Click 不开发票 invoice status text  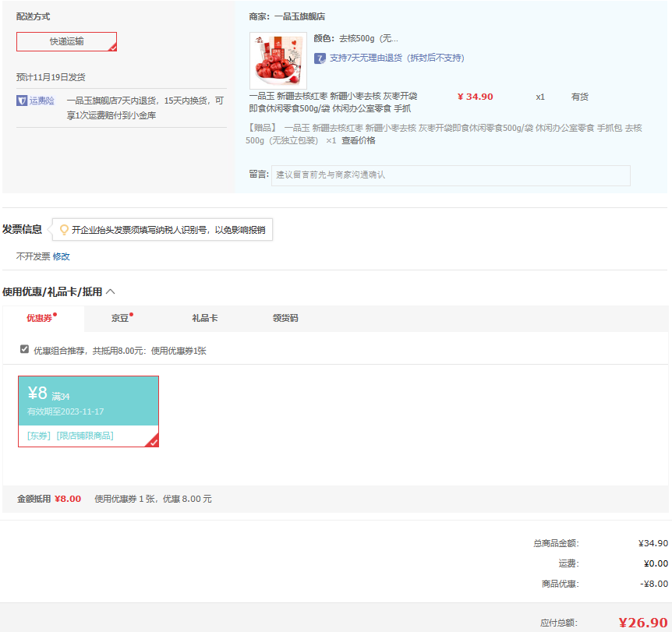[x=33, y=256]
